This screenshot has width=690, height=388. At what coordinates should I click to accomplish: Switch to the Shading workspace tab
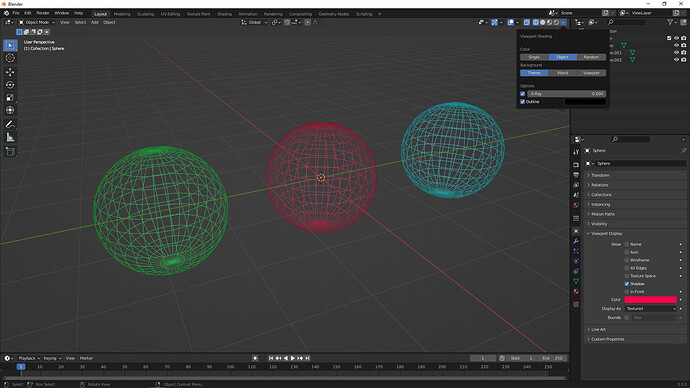tap(224, 14)
